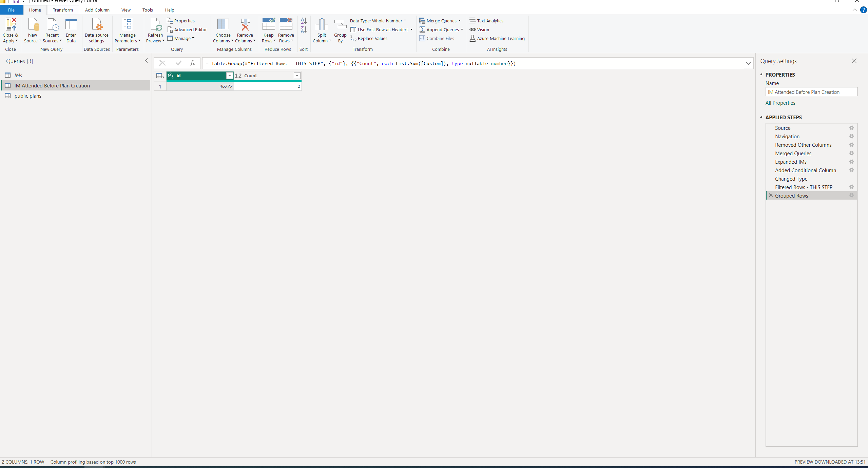Open Data source settings
The width and height of the screenshot is (868, 468).
97,30
